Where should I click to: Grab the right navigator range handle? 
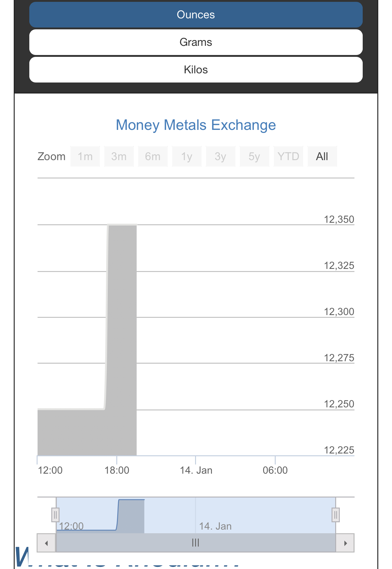coord(336,515)
